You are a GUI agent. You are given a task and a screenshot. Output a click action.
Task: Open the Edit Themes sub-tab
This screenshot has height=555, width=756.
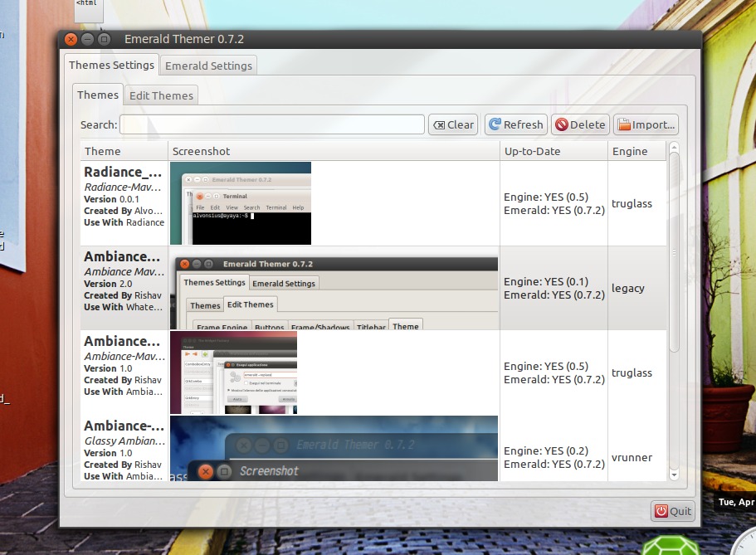tap(161, 95)
